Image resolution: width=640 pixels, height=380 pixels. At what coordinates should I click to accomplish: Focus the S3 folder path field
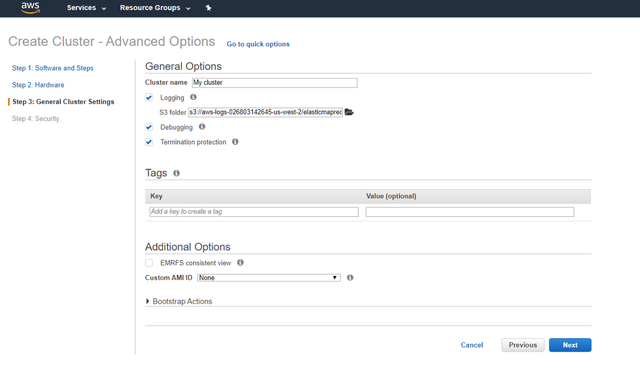[265, 112]
